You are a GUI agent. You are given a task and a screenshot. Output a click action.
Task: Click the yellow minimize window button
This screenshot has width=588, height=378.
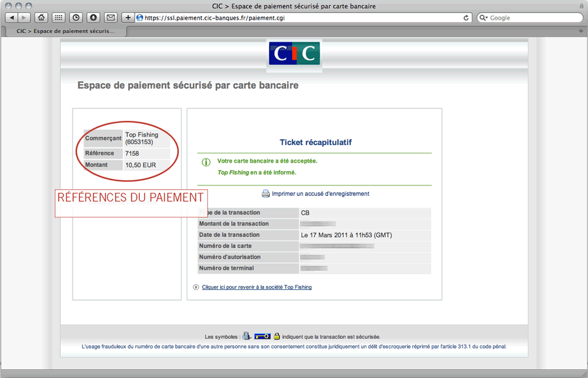pos(18,6)
